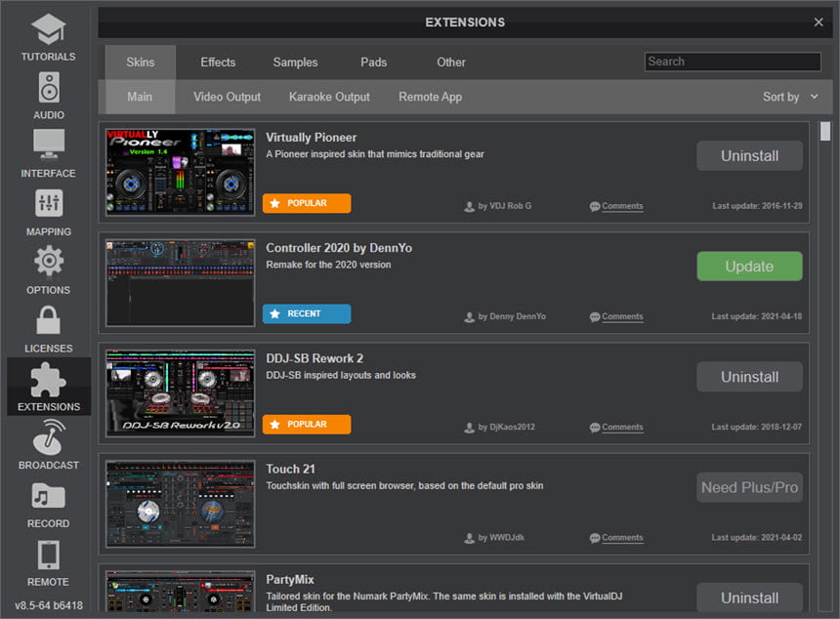Click the POPULAR badge on DDJ-SB Rework 2
The image size is (840, 619).
tap(307, 425)
